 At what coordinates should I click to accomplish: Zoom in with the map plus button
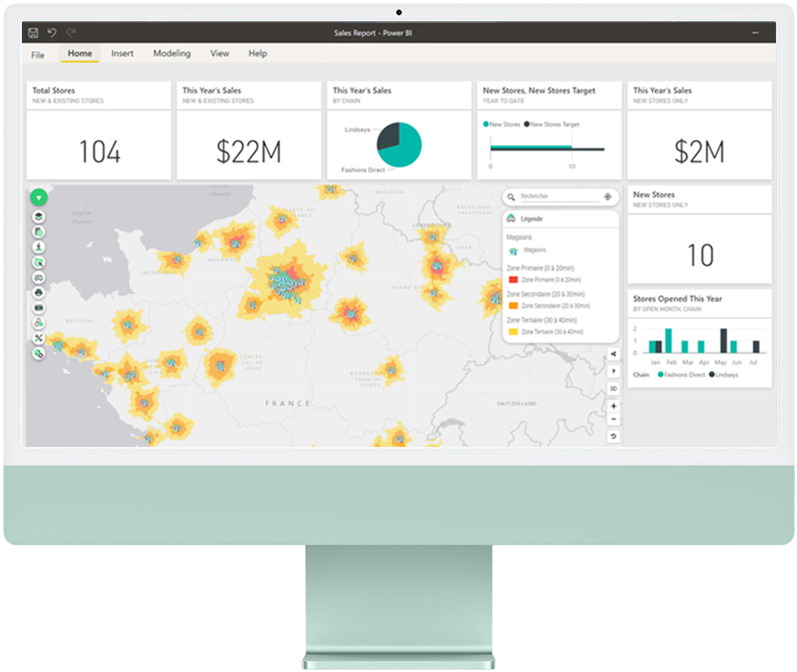pos(613,406)
